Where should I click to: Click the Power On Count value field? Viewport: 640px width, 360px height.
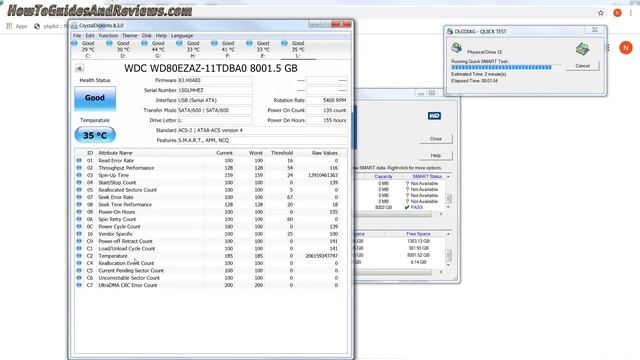pos(327,110)
